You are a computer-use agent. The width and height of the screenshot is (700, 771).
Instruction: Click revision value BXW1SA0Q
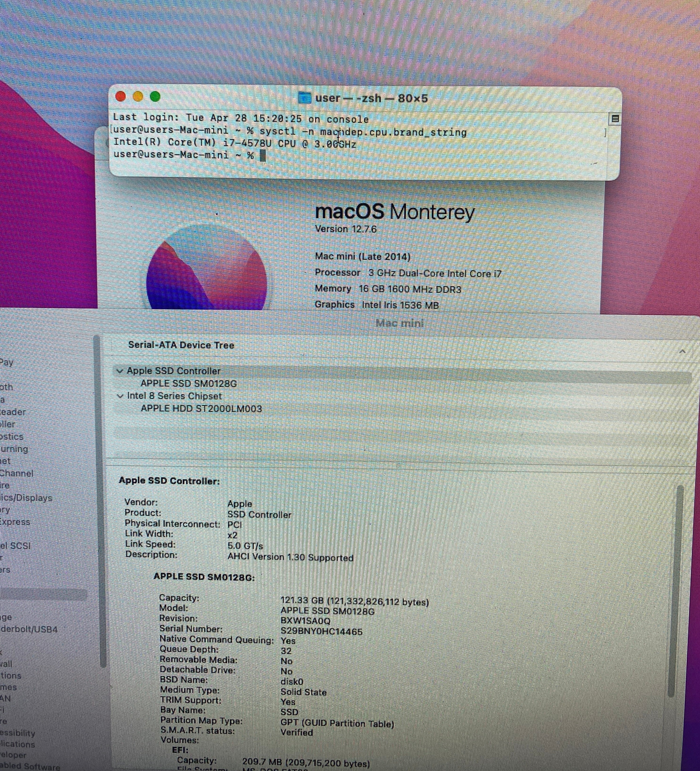(x=305, y=621)
